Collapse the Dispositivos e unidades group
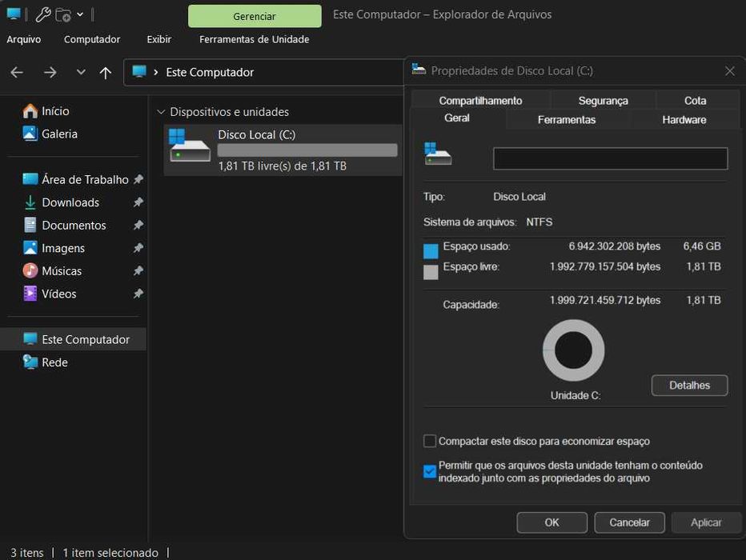 [x=161, y=112]
